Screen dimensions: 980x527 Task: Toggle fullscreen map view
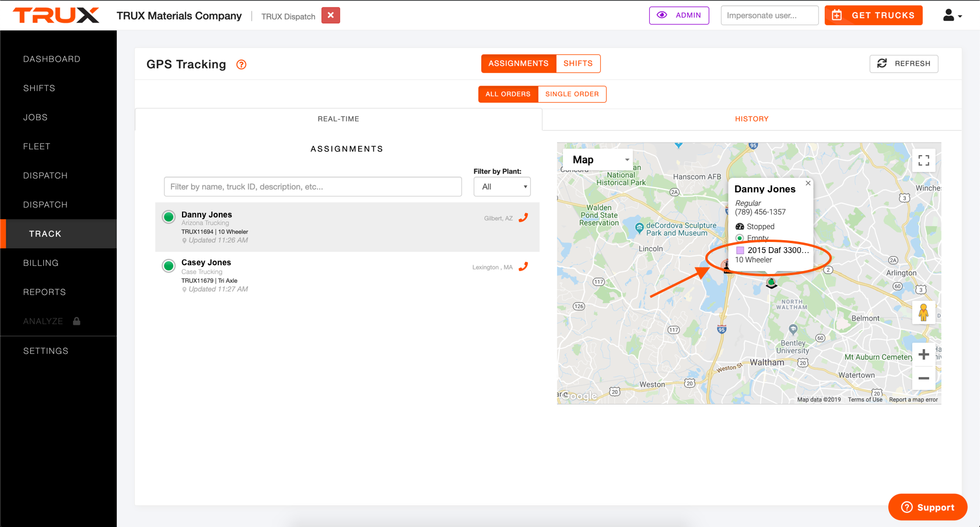[923, 160]
